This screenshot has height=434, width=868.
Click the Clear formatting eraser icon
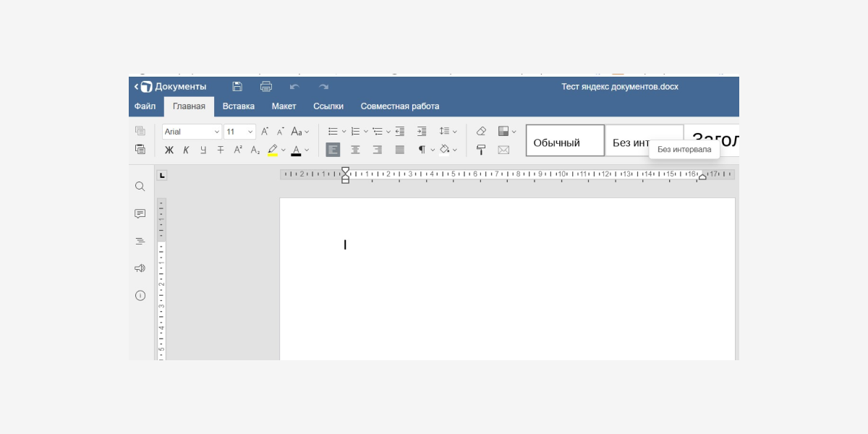click(x=481, y=132)
